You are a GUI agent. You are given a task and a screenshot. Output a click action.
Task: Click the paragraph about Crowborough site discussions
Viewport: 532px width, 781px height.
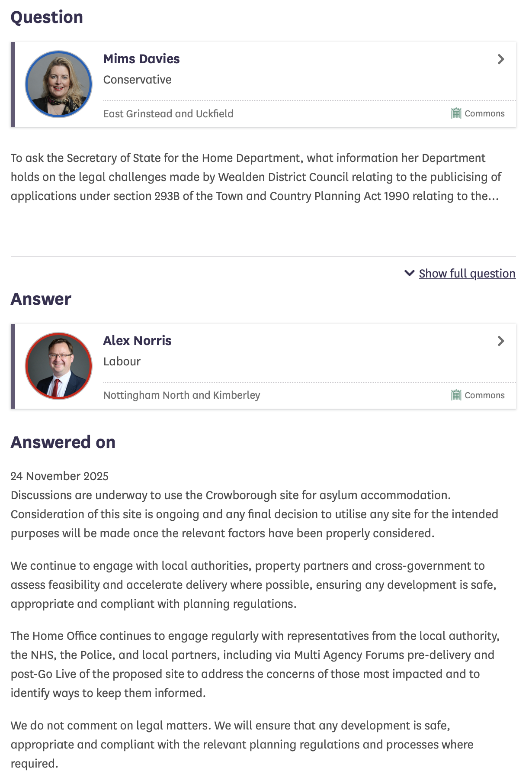click(x=255, y=514)
